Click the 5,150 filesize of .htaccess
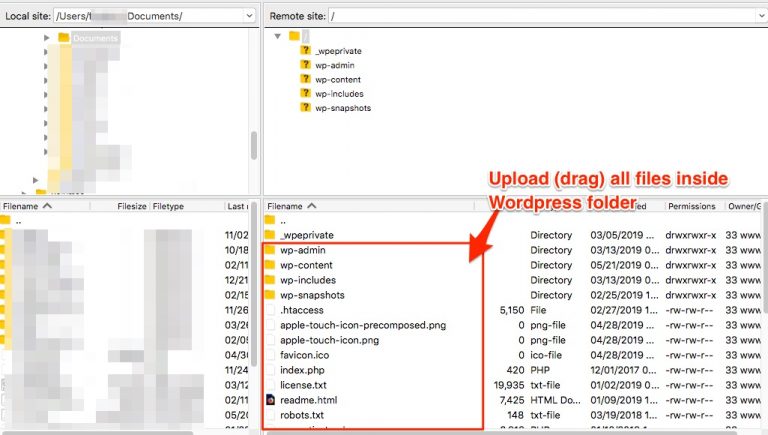Viewport: 768px width, 435px height. point(512,310)
